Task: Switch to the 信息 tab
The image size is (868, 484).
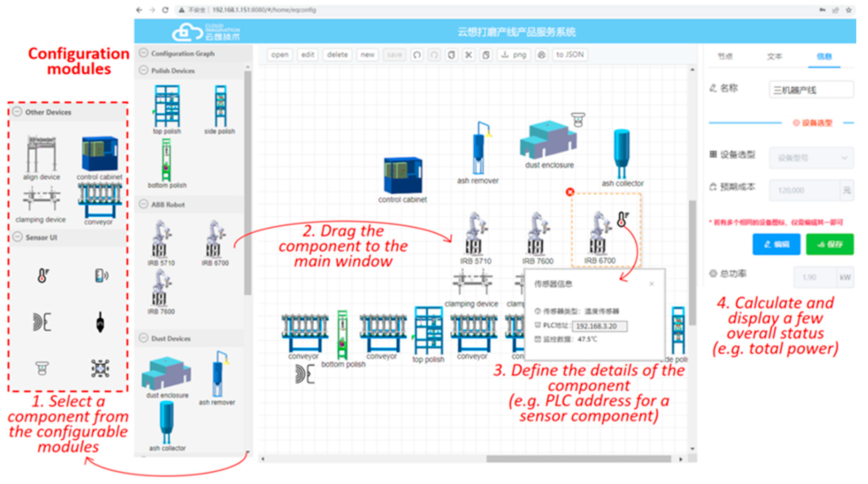Action: tap(824, 56)
